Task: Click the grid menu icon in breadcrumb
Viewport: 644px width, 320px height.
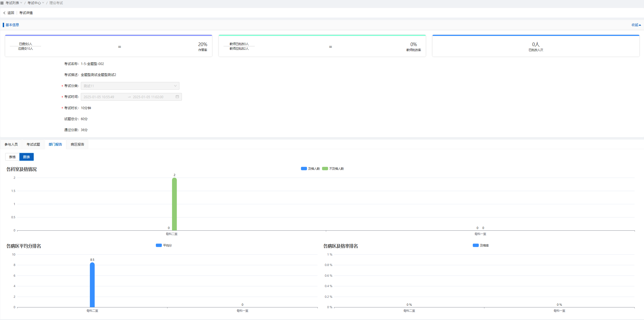Action: pos(2,3)
